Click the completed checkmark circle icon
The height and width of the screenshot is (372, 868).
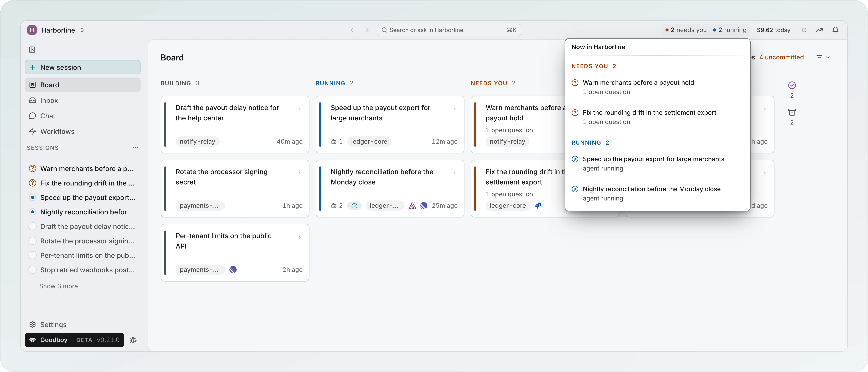(x=792, y=85)
